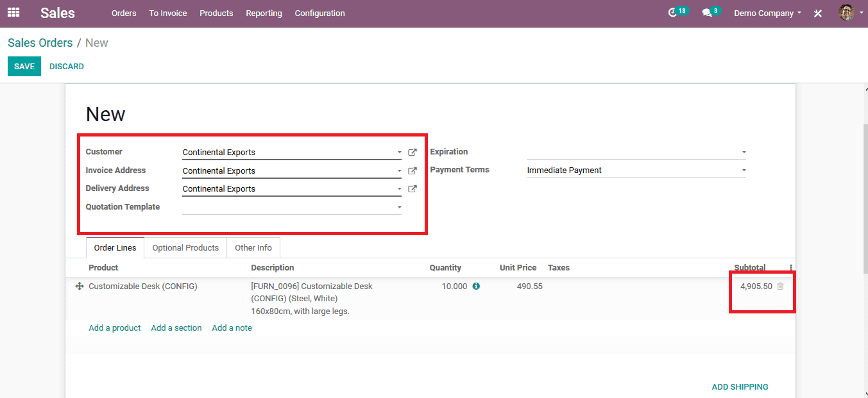Screen dimensions: 868x398
Task: Click the Customer field with Continental Exports
Action: coord(292,153)
